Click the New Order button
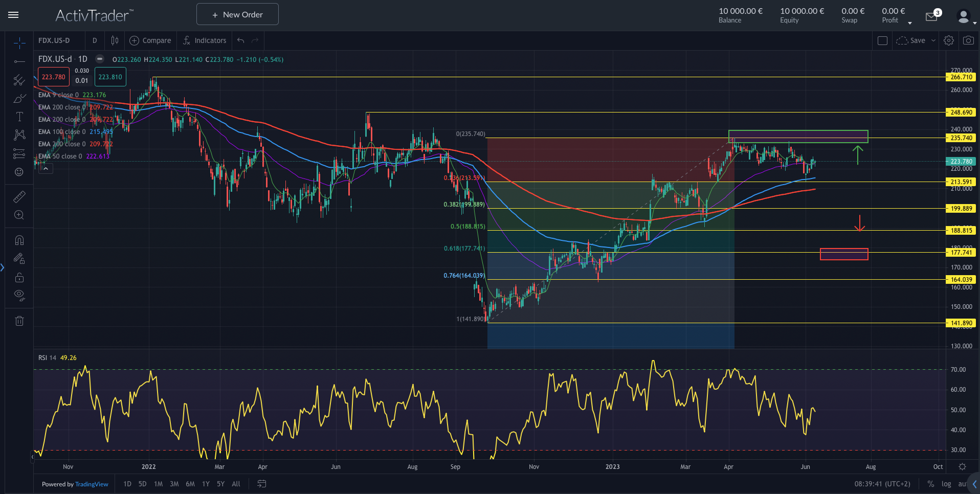980x494 pixels. click(x=237, y=14)
